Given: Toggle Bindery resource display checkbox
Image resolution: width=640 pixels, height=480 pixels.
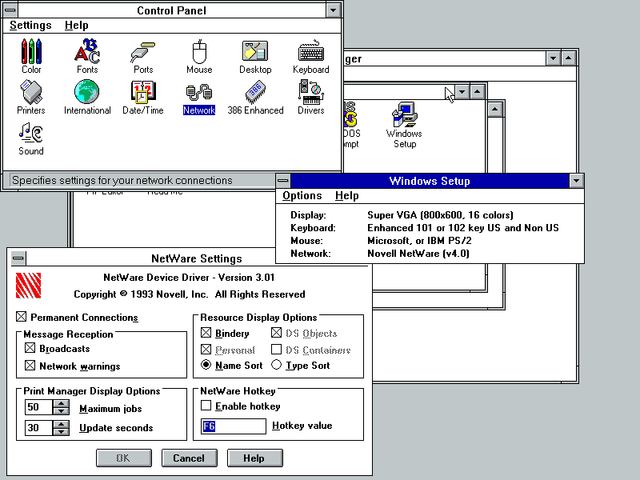Looking at the screenshot, I should tap(206, 333).
